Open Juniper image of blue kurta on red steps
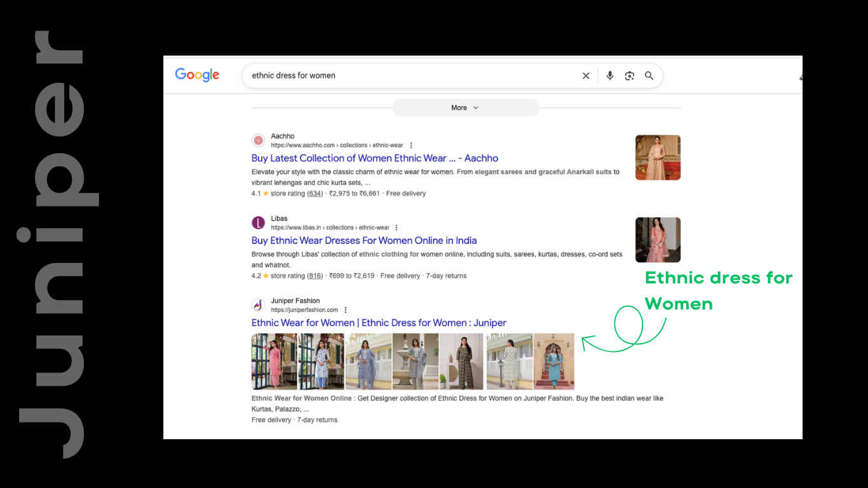868x488 pixels. (554, 362)
